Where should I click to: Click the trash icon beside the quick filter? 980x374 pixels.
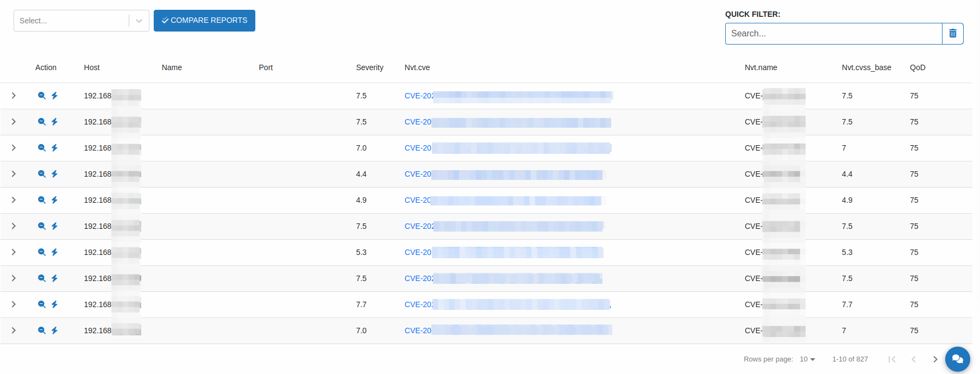point(952,34)
